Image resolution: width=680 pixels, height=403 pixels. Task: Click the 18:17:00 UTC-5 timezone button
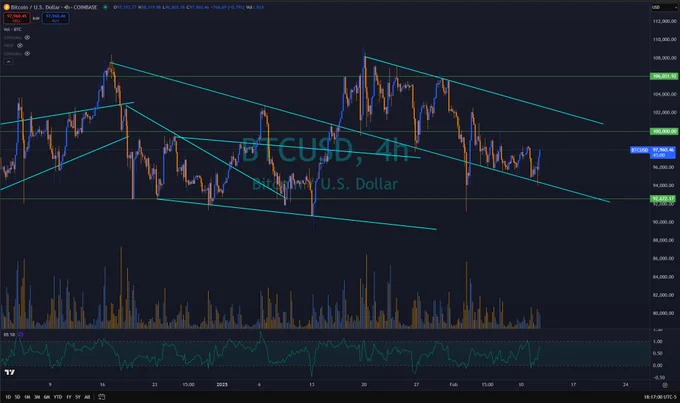[x=660, y=397]
